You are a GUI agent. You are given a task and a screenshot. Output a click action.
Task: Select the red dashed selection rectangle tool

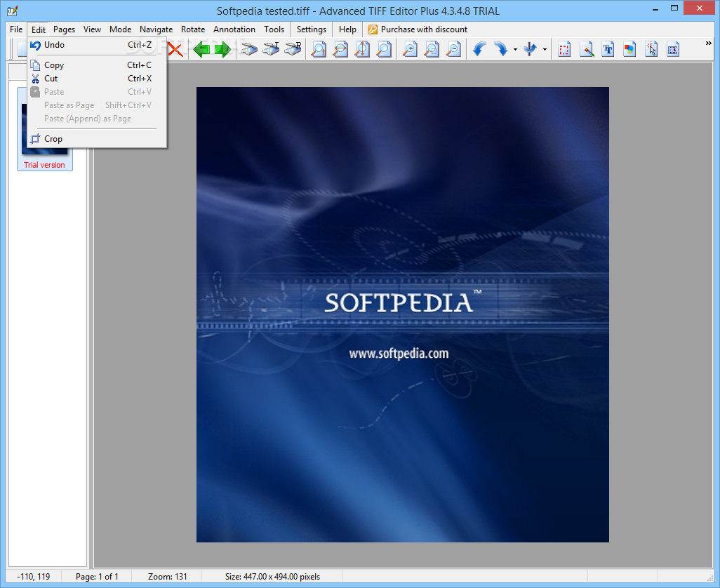click(564, 49)
